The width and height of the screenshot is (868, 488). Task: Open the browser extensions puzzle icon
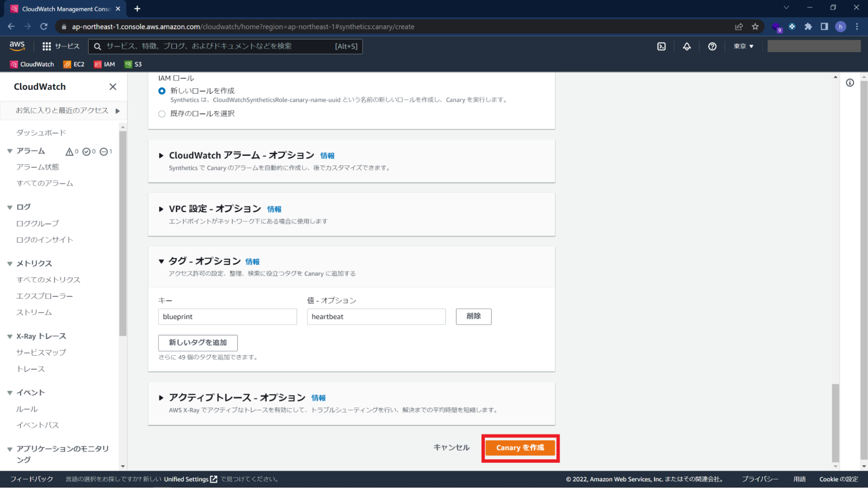(808, 26)
